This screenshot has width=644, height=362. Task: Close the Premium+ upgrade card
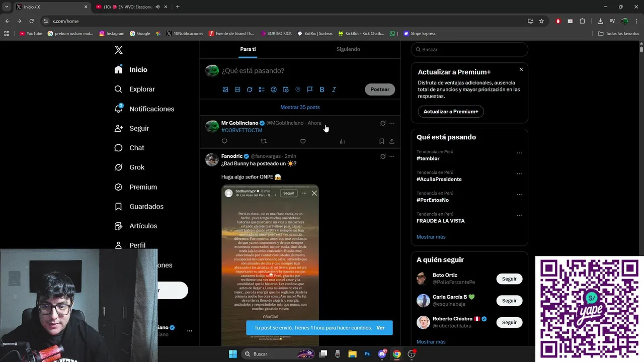coord(521,69)
